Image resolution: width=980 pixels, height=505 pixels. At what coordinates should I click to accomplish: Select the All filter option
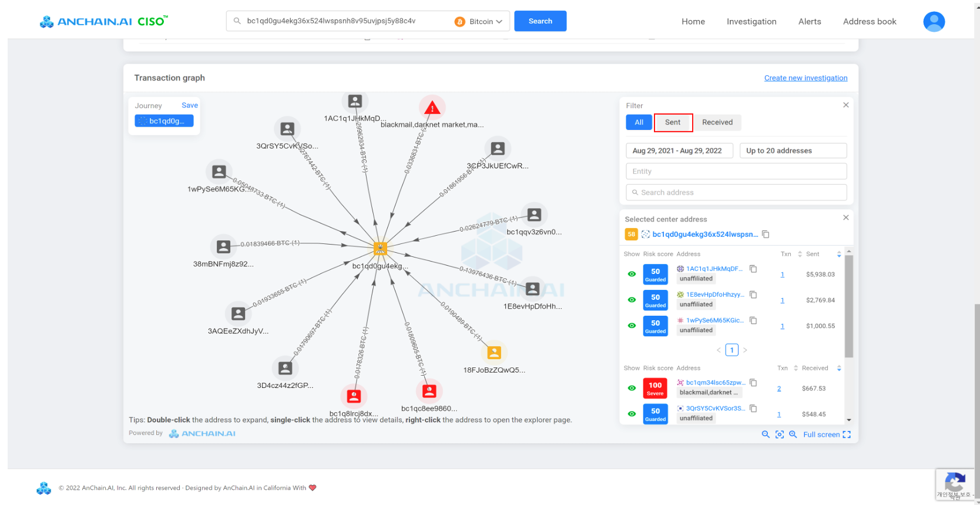[x=639, y=122]
